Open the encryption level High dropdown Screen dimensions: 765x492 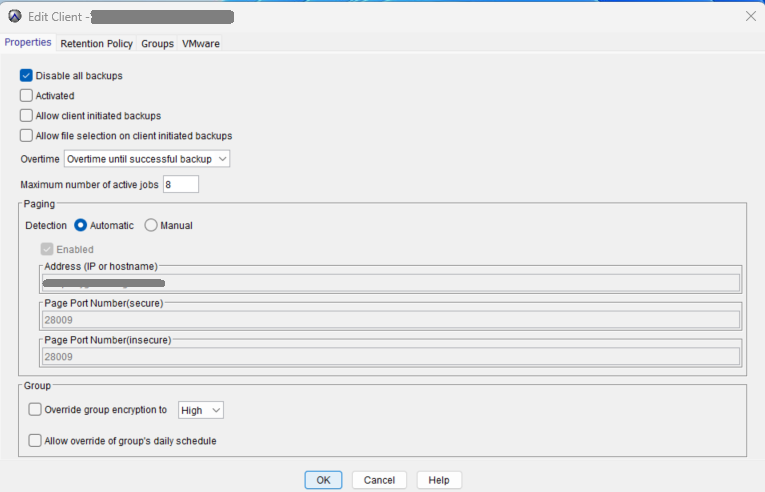(x=201, y=410)
